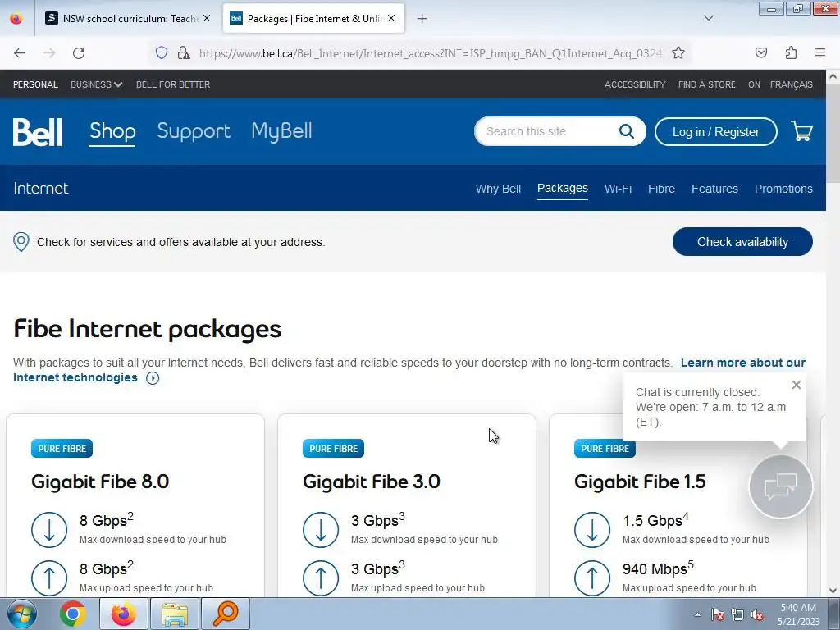Screen dimensions: 840x630
Task: Open the MyBell main menu
Action: coord(282,131)
